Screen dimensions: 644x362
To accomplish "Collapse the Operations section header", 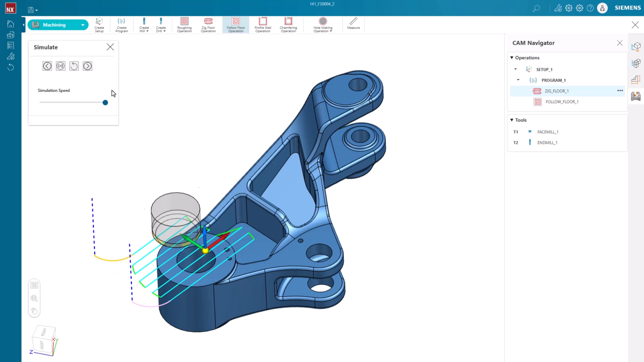I will (x=512, y=57).
